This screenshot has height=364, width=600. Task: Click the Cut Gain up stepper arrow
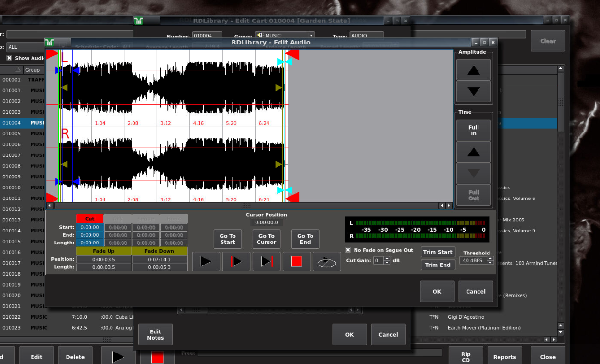[387, 258]
